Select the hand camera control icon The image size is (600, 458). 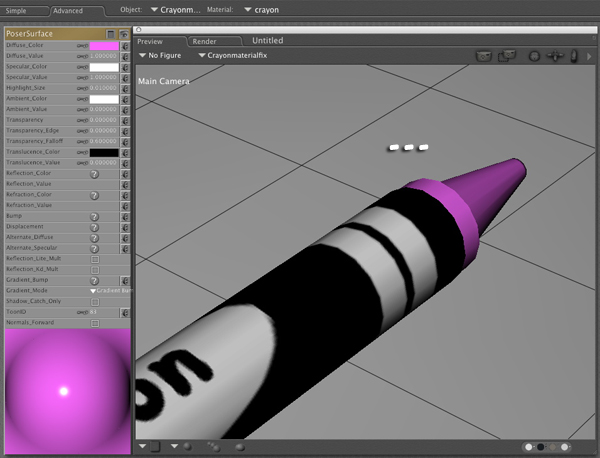click(x=574, y=56)
